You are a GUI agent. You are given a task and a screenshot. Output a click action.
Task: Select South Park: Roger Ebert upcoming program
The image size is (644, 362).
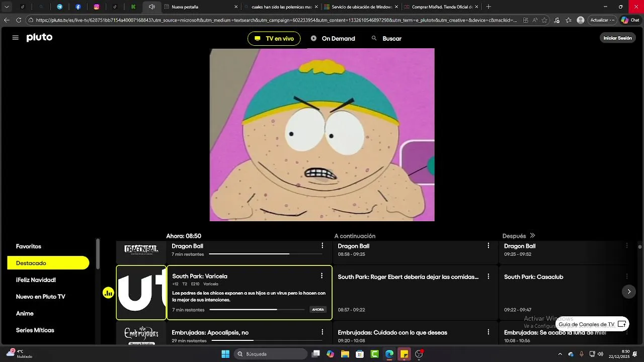click(416, 293)
